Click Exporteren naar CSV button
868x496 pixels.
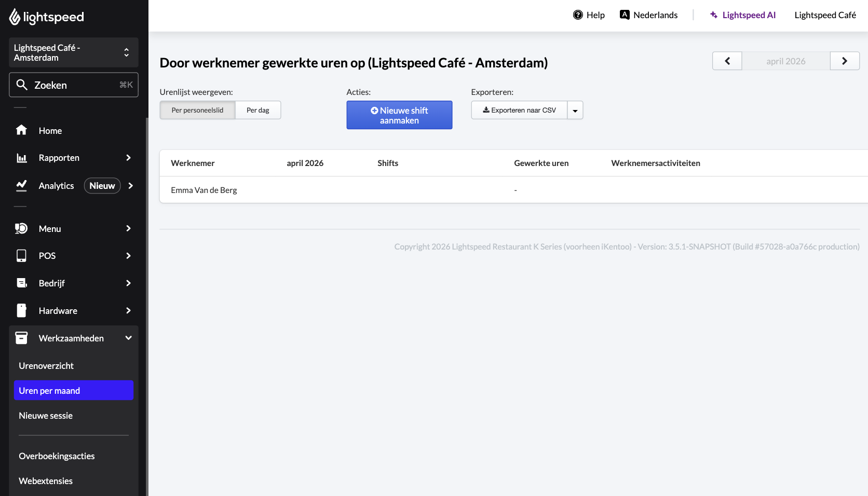point(519,110)
